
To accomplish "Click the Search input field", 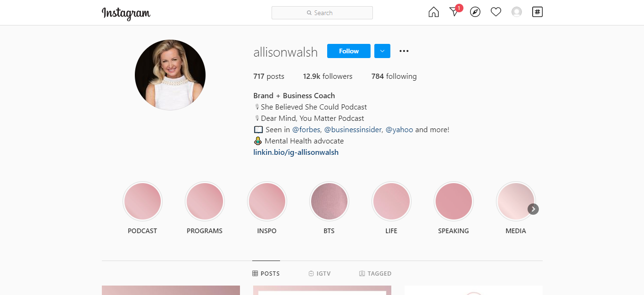I will [322, 13].
